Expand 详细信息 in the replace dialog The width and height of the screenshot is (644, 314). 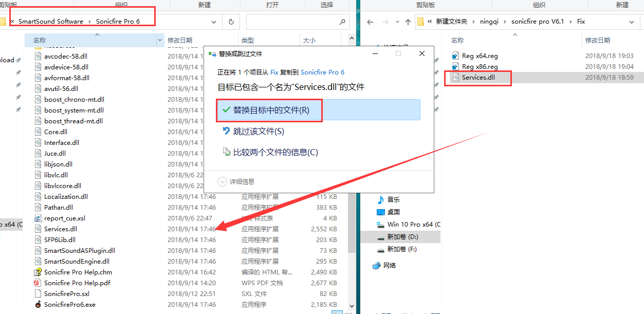click(x=236, y=181)
